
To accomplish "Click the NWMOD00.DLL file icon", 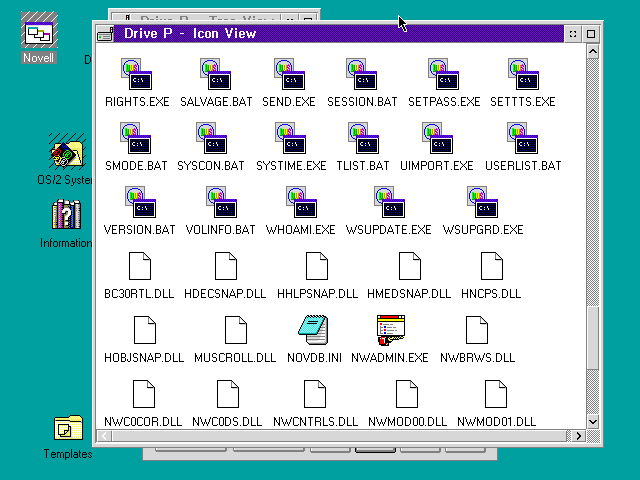I will (x=407, y=394).
